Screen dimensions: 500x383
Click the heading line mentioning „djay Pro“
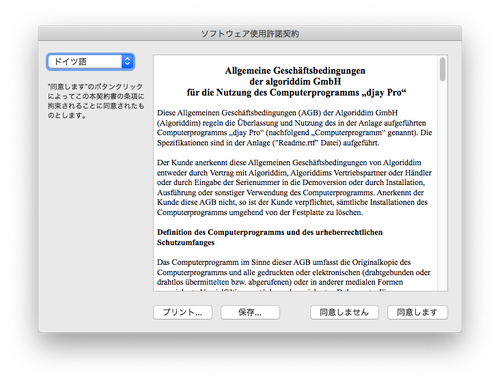(x=296, y=93)
